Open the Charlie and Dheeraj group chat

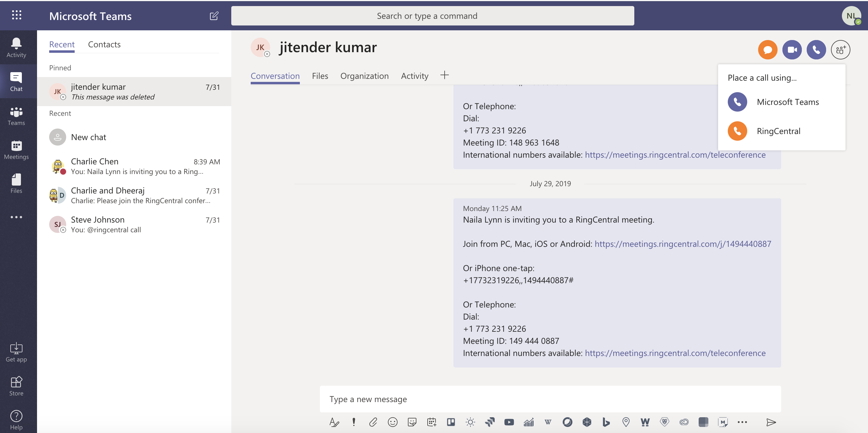coord(134,195)
